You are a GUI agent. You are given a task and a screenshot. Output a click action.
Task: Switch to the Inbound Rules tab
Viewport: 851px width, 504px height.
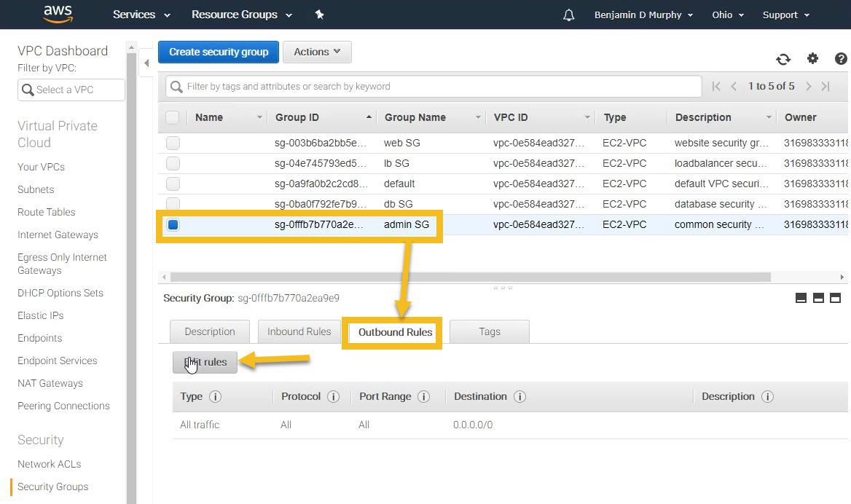pos(299,331)
